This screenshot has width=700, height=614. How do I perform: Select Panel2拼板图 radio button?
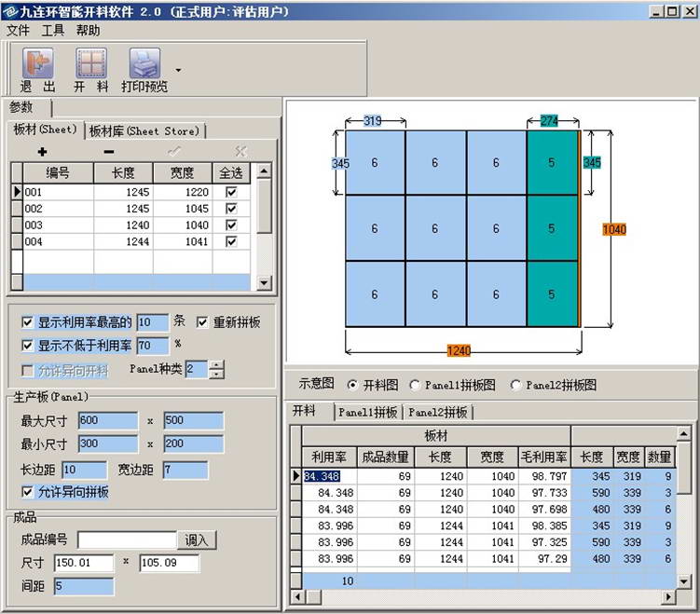515,385
